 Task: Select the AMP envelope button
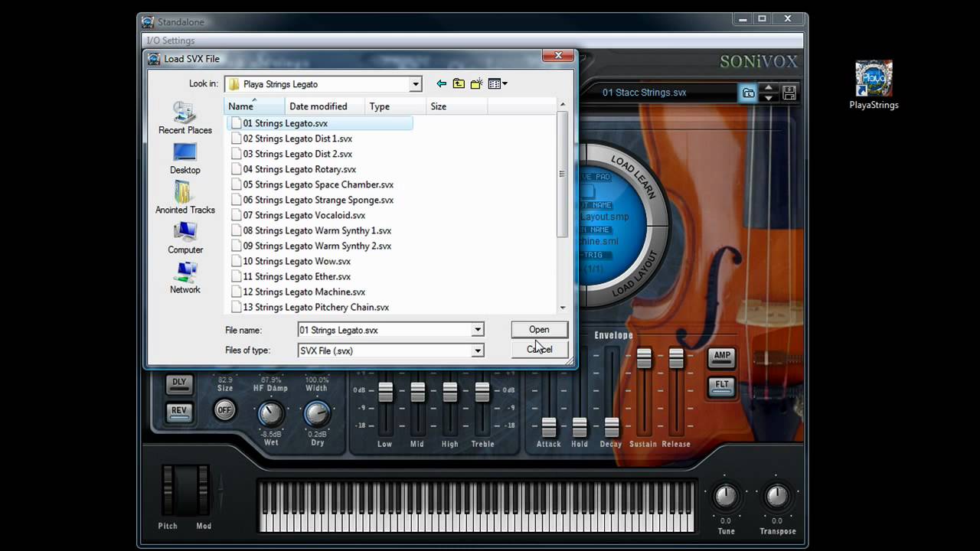tap(722, 356)
